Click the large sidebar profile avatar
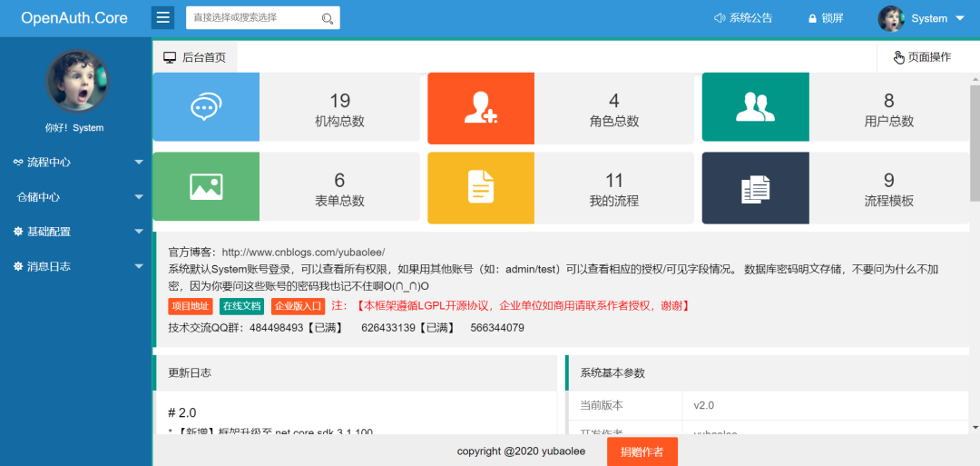Screen dimensions: 980x466 [77, 82]
